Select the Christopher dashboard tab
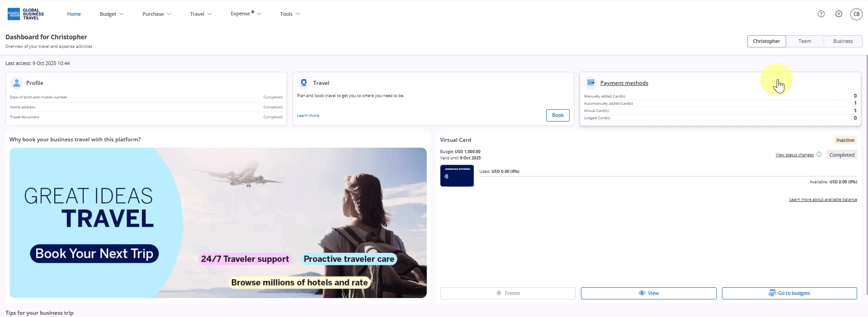The height and width of the screenshot is (317, 868). click(x=766, y=41)
